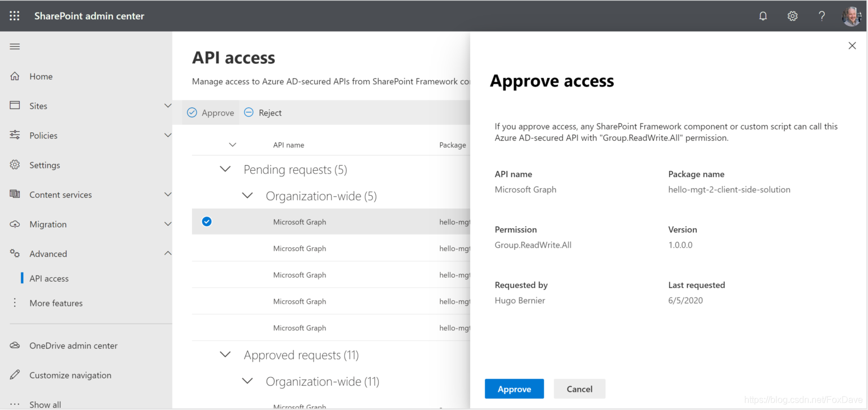The image size is (868, 410).
Task: Collapse Organization-wide (5) group
Action: coord(248,196)
